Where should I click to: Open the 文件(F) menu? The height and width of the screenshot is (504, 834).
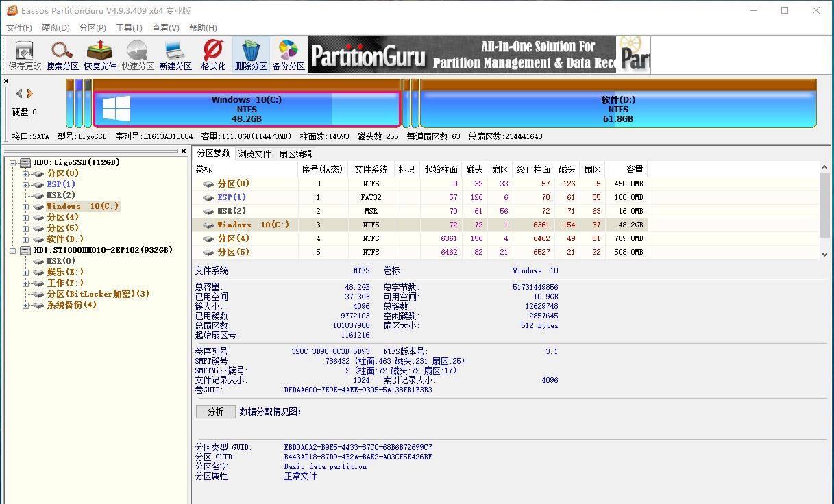[19, 28]
